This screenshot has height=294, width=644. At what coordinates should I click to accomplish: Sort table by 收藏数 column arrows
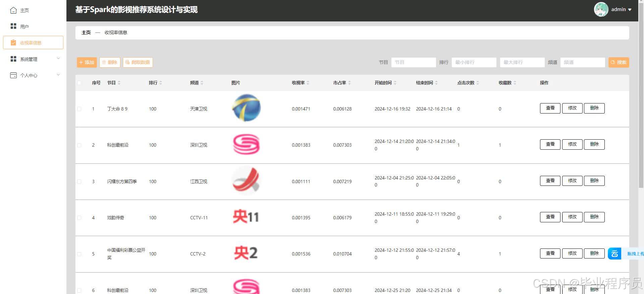point(515,83)
